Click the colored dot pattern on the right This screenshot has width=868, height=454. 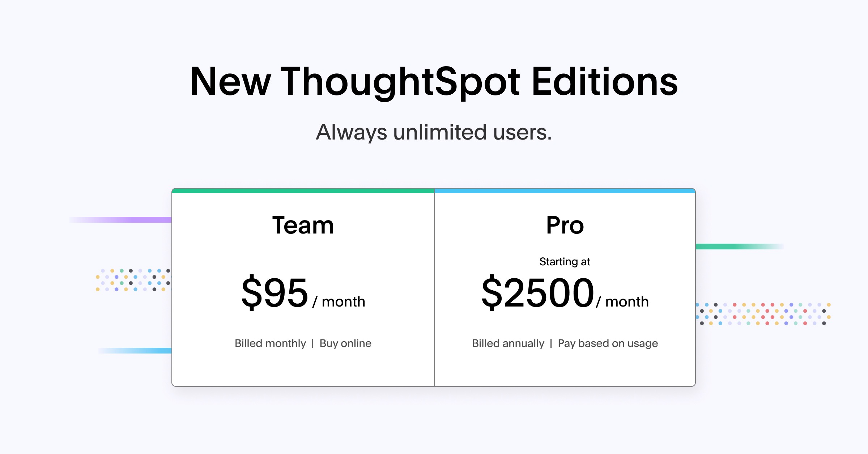[763, 314]
